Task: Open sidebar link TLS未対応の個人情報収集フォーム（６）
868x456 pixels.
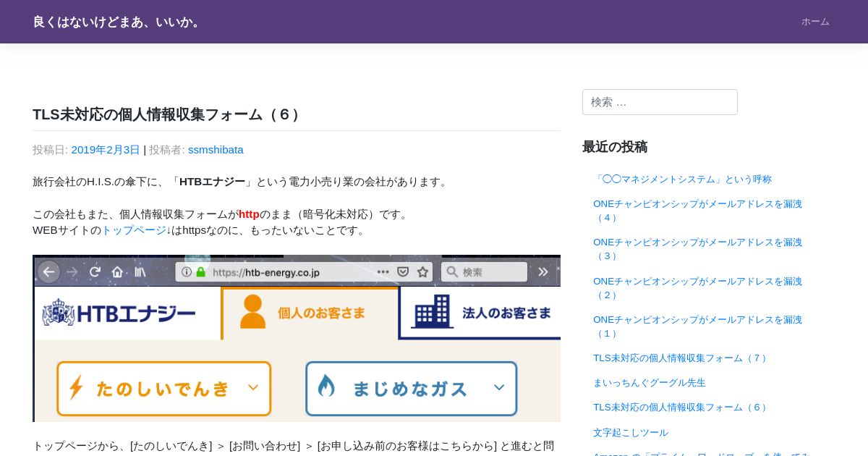Action: pyautogui.click(x=681, y=408)
